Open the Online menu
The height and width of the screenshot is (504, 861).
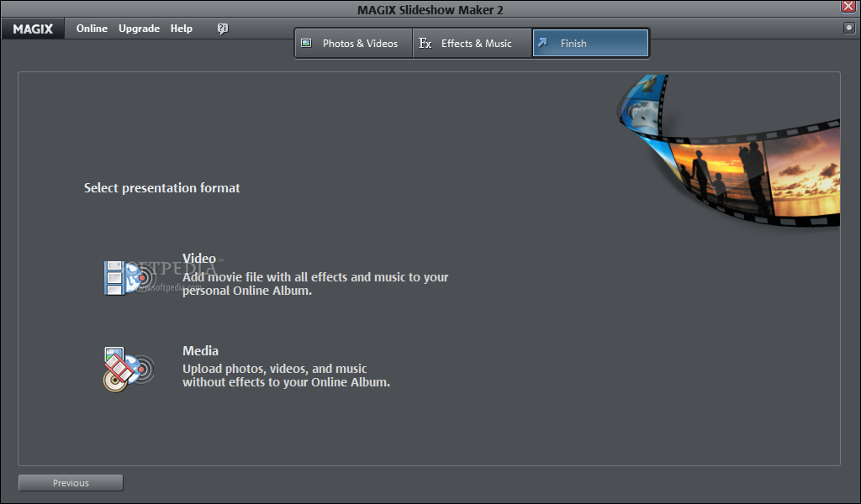(92, 29)
